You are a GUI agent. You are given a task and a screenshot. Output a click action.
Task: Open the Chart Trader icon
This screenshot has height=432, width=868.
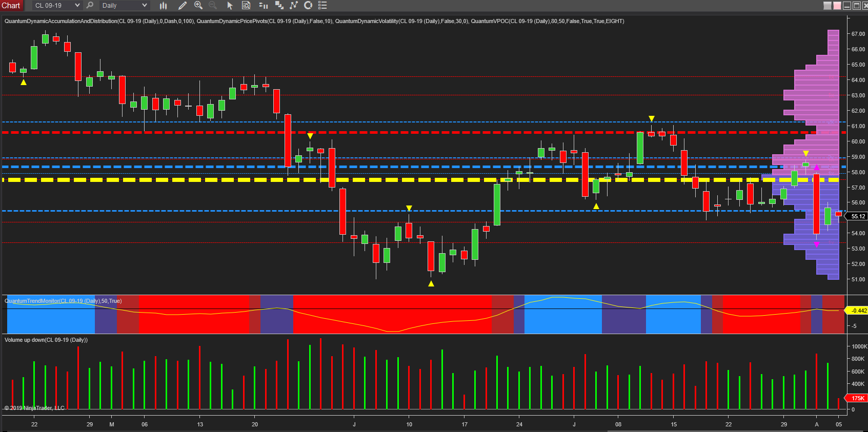point(264,6)
